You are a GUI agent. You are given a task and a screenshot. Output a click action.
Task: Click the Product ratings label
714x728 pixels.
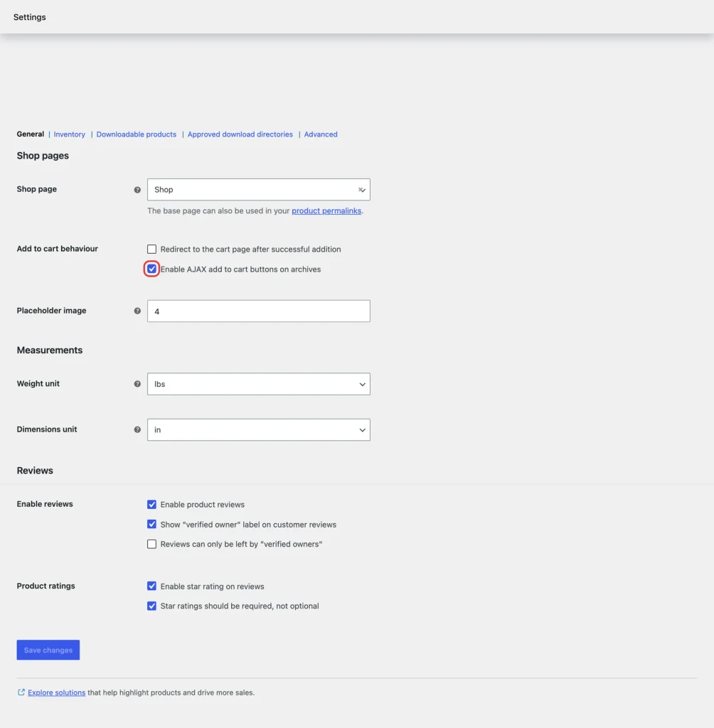[x=46, y=586]
